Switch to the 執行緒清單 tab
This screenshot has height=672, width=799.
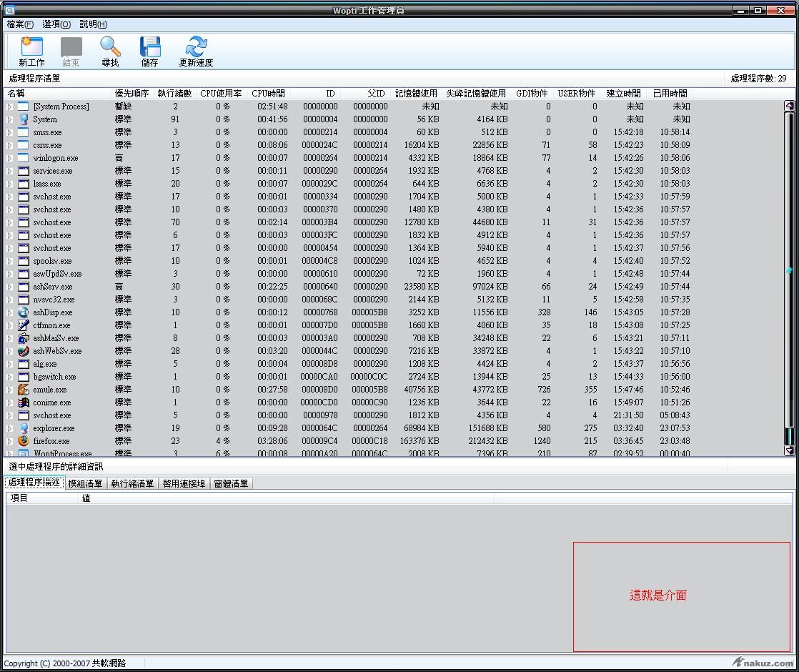click(132, 483)
